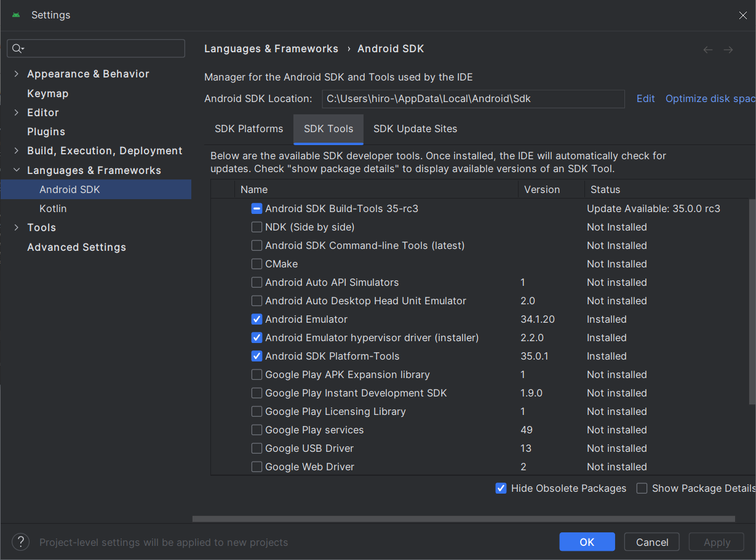
Task: Uncheck the Android Emulator checkbox
Action: [257, 319]
